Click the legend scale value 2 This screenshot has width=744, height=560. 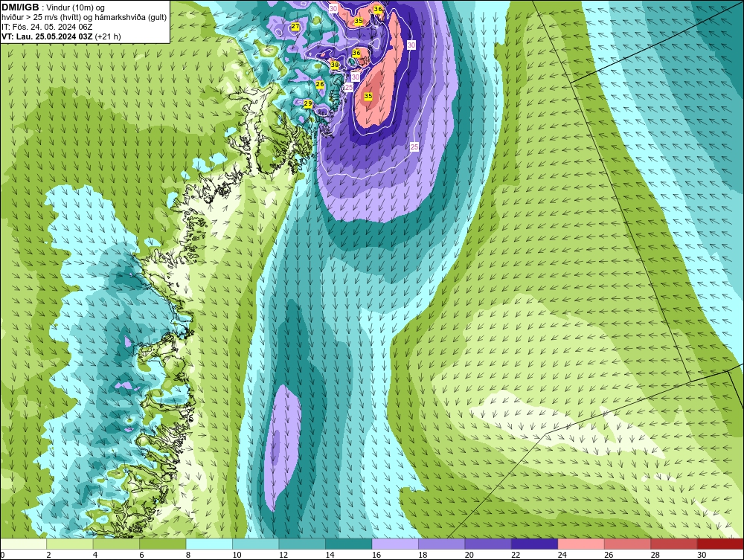[49, 555]
